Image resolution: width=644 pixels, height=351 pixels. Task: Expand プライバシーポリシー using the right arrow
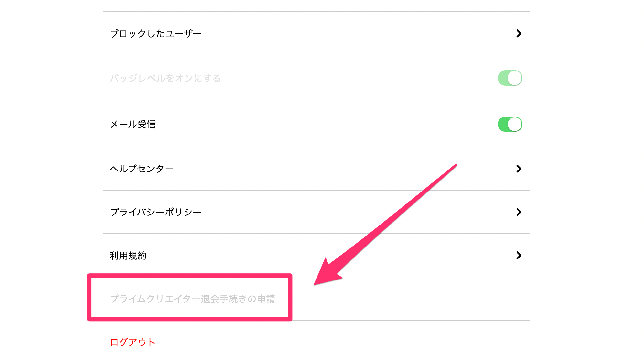(519, 212)
